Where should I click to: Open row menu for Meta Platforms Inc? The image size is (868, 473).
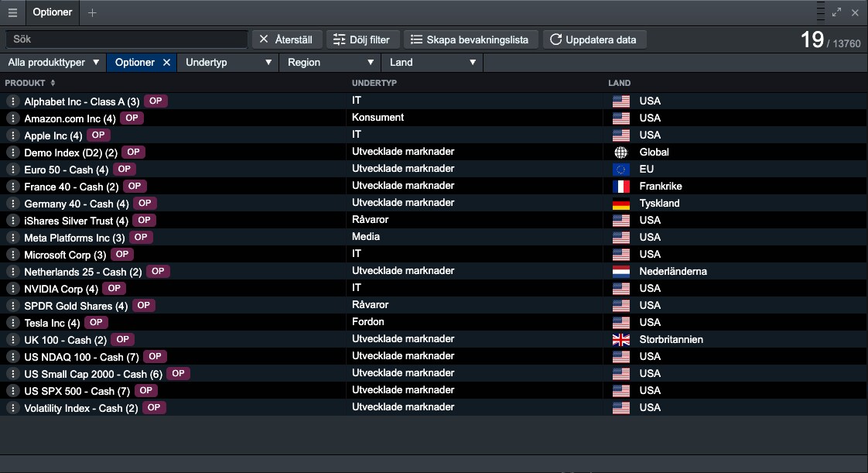coord(12,238)
